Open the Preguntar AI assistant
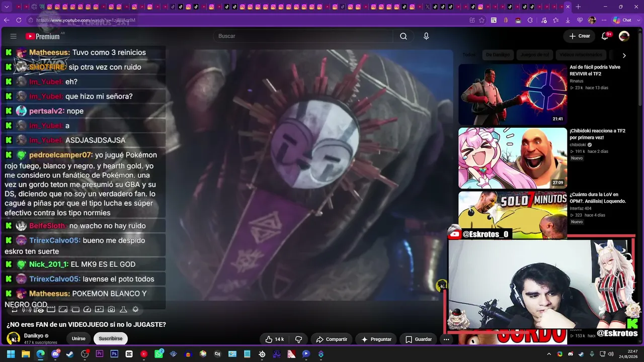Screen dimensions: 644x362 point(376,339)
